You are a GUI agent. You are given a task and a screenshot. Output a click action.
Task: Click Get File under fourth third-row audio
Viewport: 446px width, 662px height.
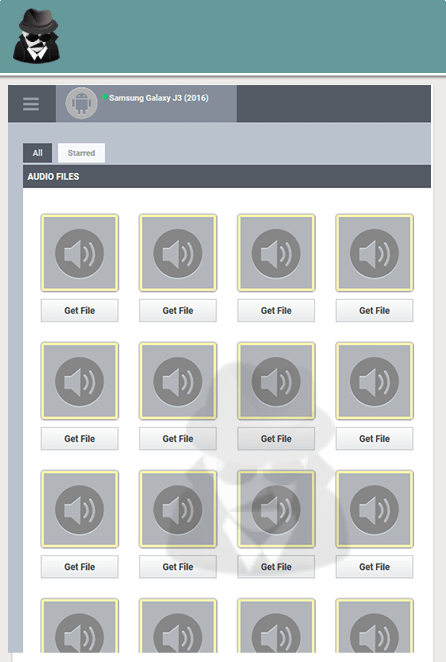375,567
